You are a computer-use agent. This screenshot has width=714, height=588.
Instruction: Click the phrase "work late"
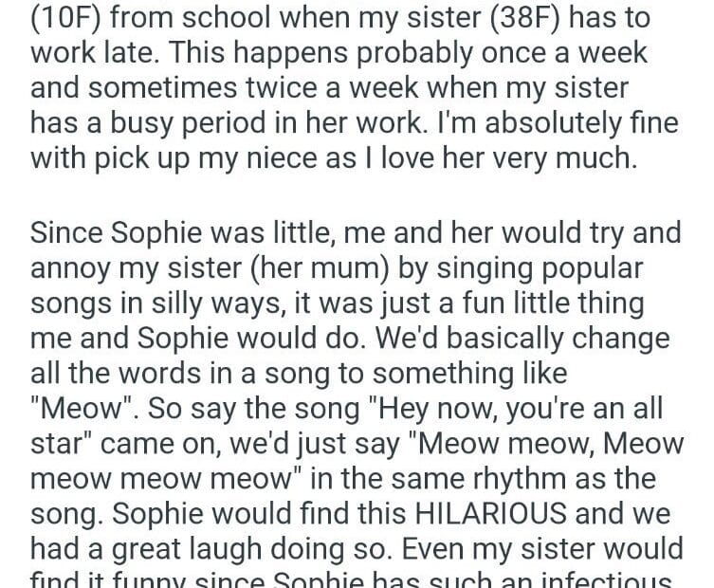[x=92, y=53]
